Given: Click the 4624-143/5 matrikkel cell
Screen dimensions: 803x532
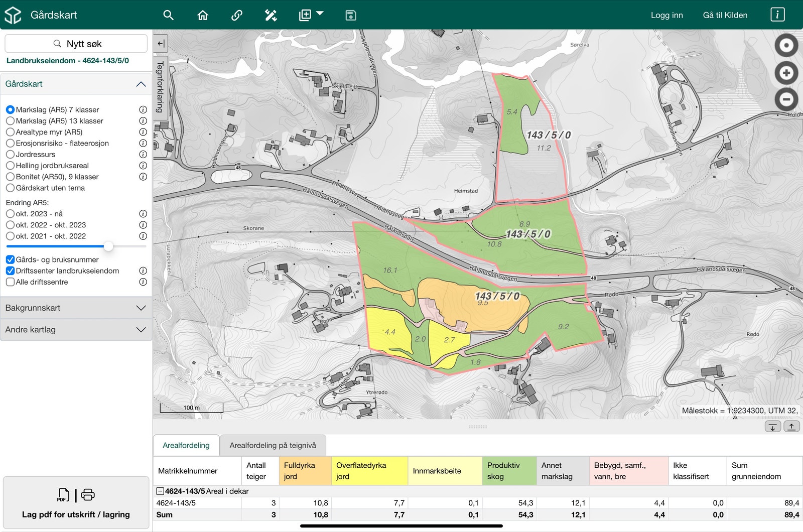Looking at the screenshot, I should (x=197, y=503).
